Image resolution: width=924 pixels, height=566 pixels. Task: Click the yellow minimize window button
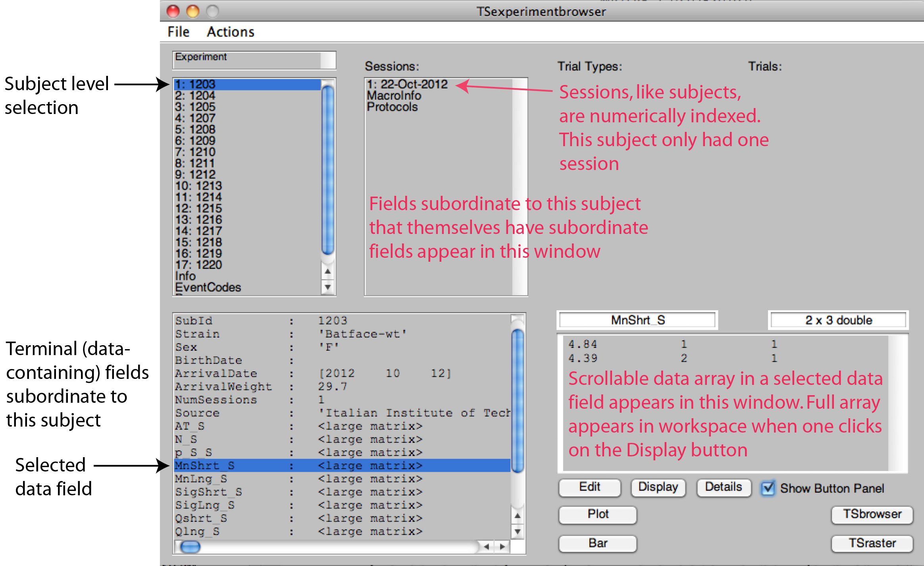tap(193, 11)
